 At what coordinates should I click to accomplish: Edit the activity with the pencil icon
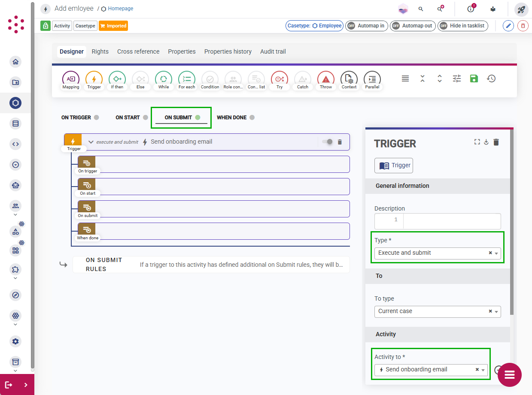[508, 26]
